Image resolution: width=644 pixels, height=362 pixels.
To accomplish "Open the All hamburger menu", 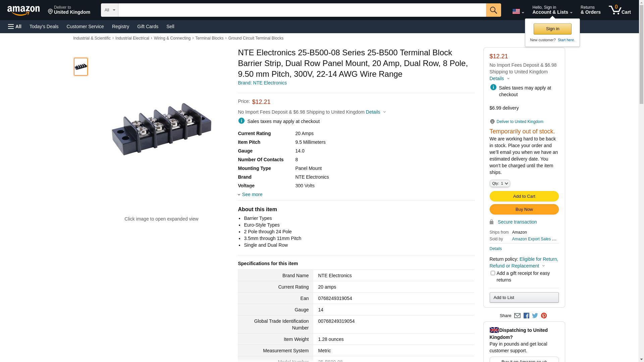I will (15, 26).
